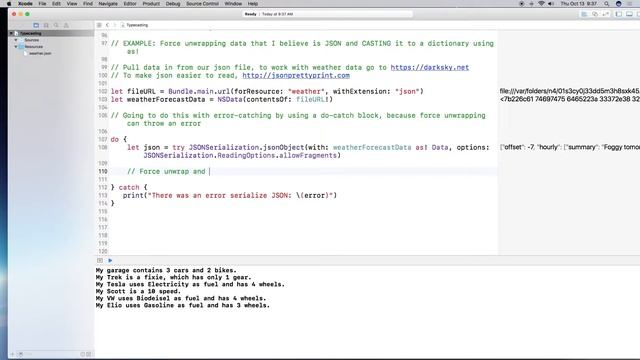Open the Navigate menu
640x360 pixels.
point(108,4)
